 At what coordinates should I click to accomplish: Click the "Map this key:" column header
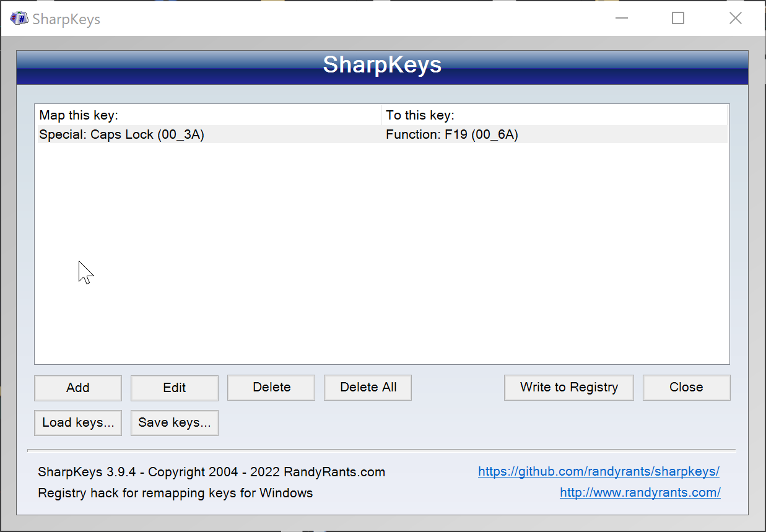tap(208, 115)
